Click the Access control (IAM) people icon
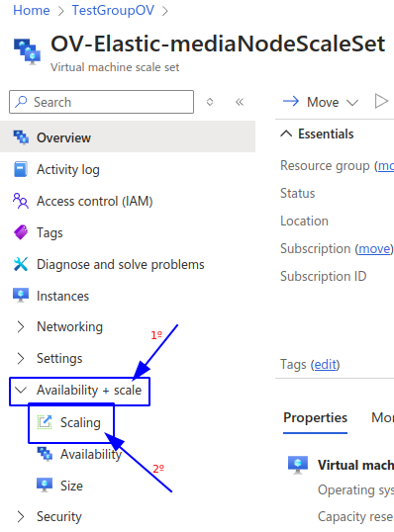The image size is (394, 532). (x=21, y=201)
